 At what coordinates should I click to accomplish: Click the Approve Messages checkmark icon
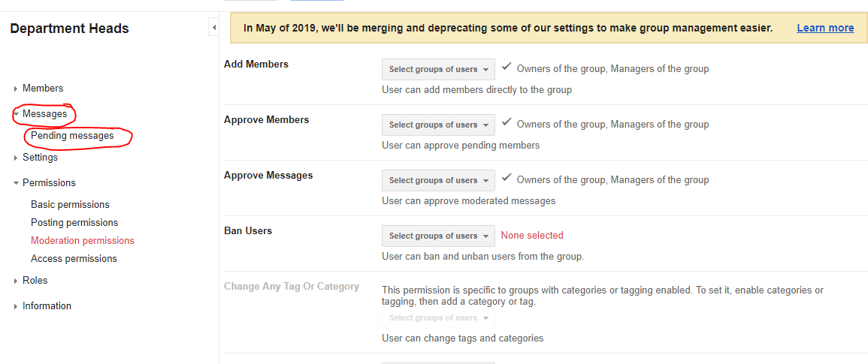[506, 178]
